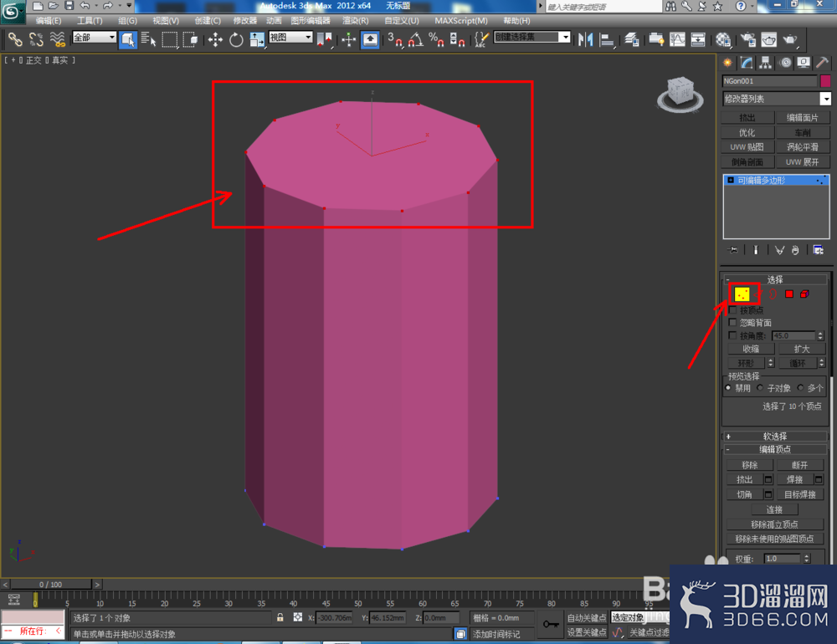Open the Curve Editor

677,39
